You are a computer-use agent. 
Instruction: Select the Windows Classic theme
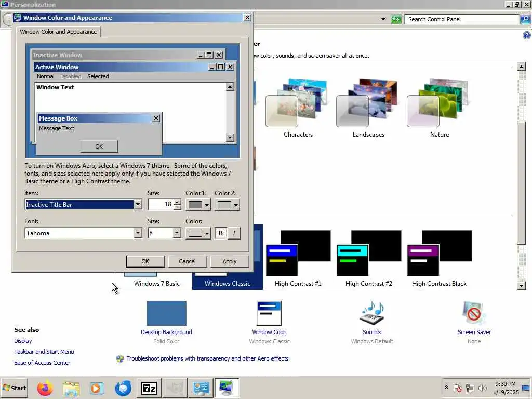[x=228, y=283]
